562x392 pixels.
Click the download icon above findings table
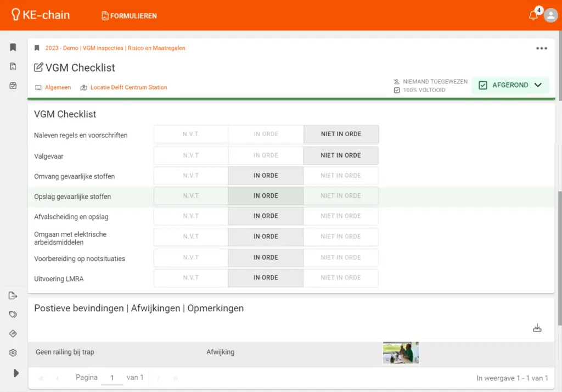(x=537, y=328)
